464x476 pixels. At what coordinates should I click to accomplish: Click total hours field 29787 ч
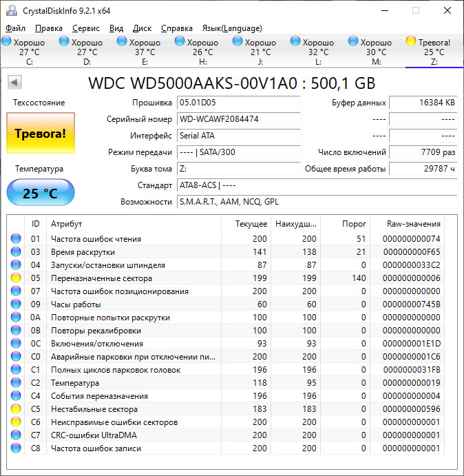click(x=423, y=169)
